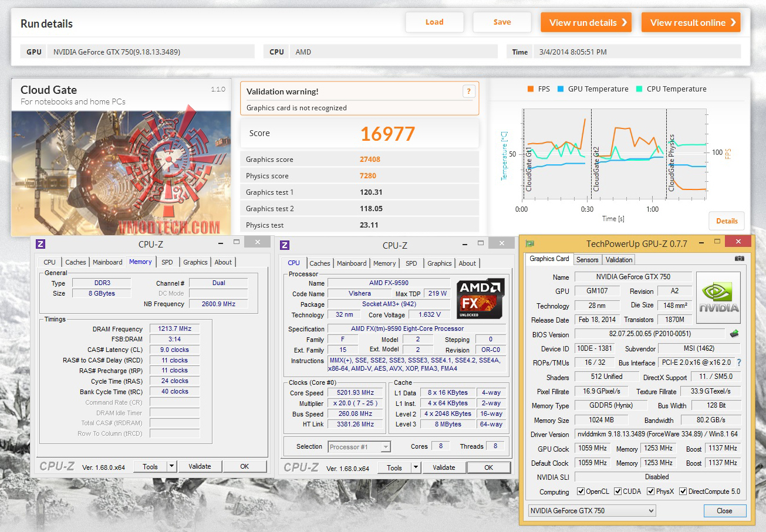This screenshot has height=532, width=766.
Task: Open the GPU selection dropdown in GPU-Z
Action: 592,511
